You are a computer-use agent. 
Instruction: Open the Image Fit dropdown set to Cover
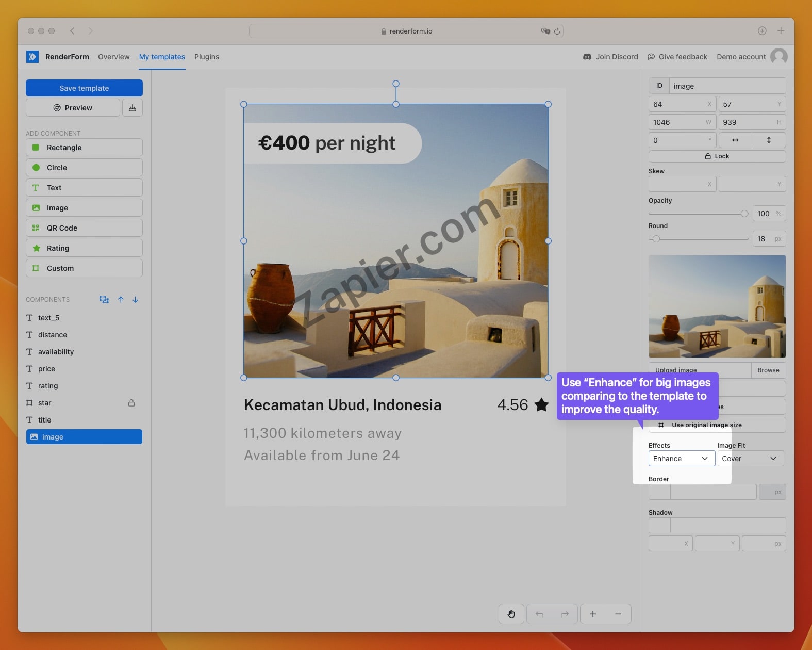pyautogui.click(x=750, y=459)
